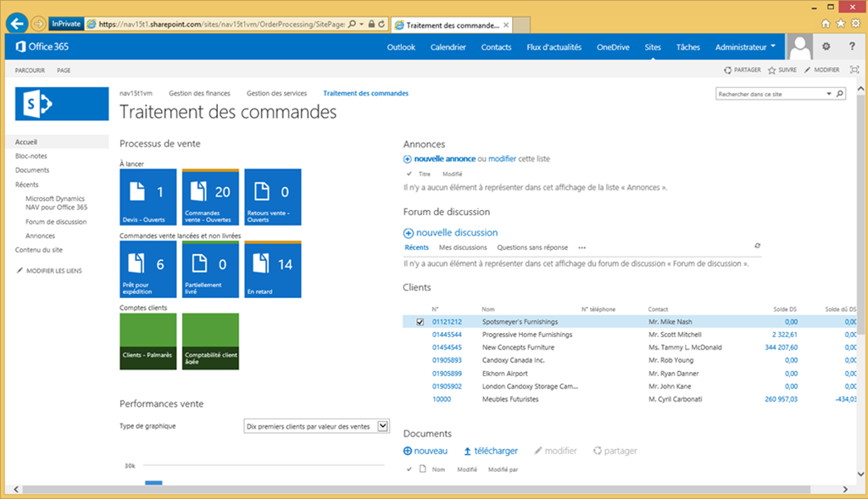Toggle Suivre star for this site

click(781, 69)
